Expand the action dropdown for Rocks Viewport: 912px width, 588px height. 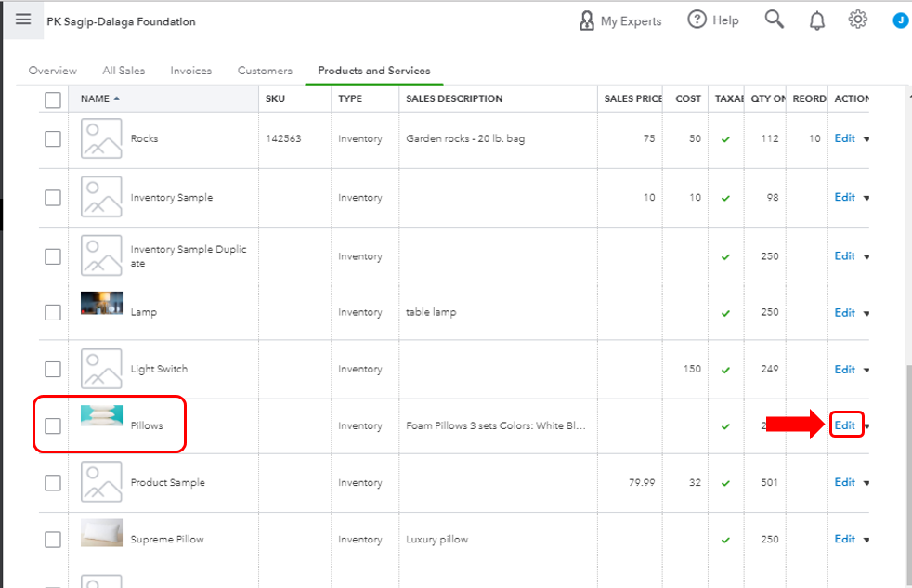pos(866,139)
